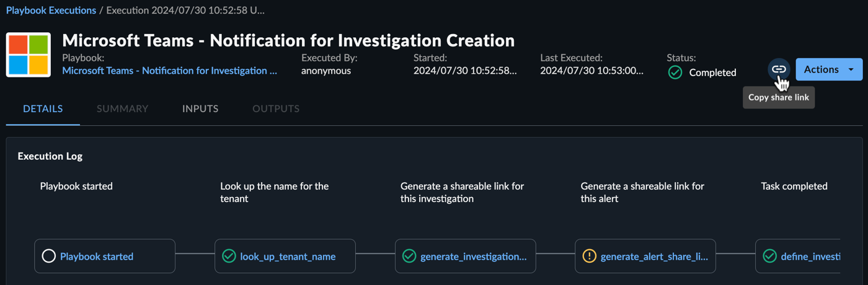Click the yellow warning icon on generate_alert_share_link

590,256
